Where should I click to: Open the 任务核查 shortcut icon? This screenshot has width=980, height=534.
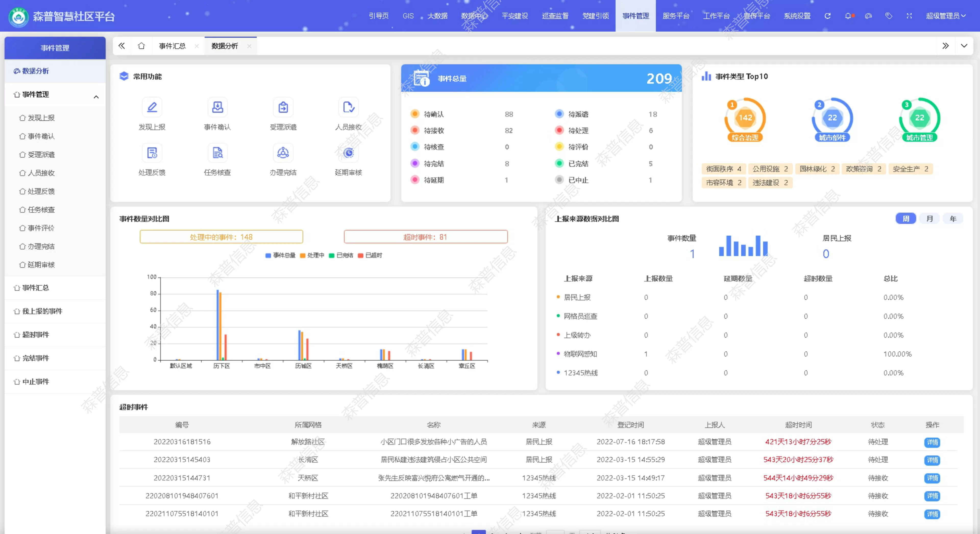[217, 153]
